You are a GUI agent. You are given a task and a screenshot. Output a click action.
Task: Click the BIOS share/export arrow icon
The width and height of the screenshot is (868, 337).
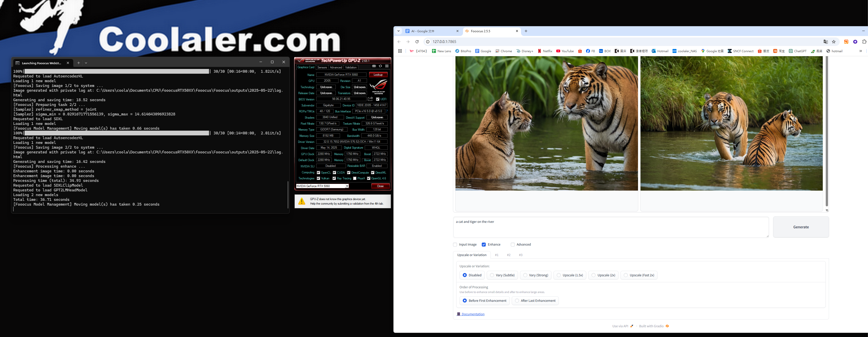(x=370, y=99)
